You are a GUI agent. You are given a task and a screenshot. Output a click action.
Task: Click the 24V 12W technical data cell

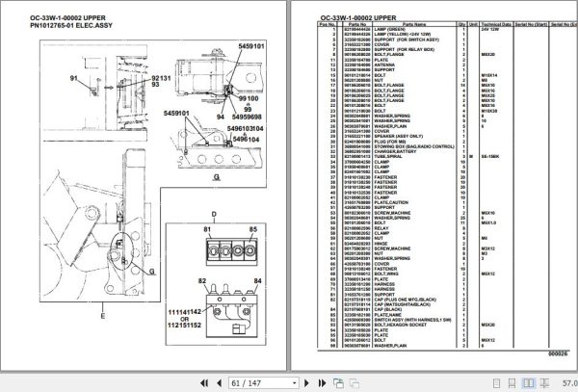coord(490,29)
